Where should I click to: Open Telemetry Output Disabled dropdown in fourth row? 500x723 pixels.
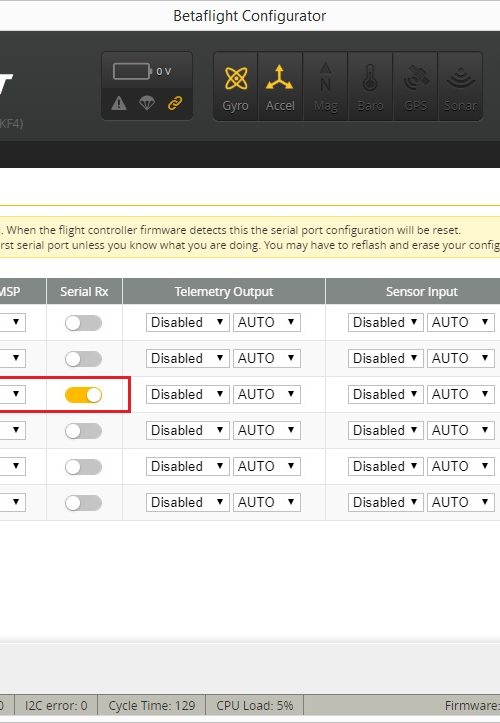pos(187,430)
